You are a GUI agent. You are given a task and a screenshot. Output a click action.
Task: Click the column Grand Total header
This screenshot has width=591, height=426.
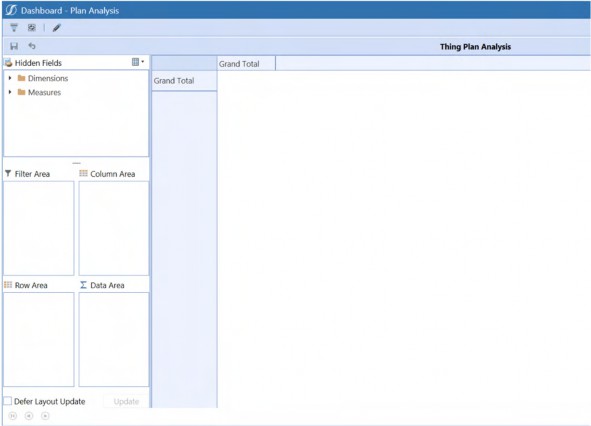click(246, 64)
